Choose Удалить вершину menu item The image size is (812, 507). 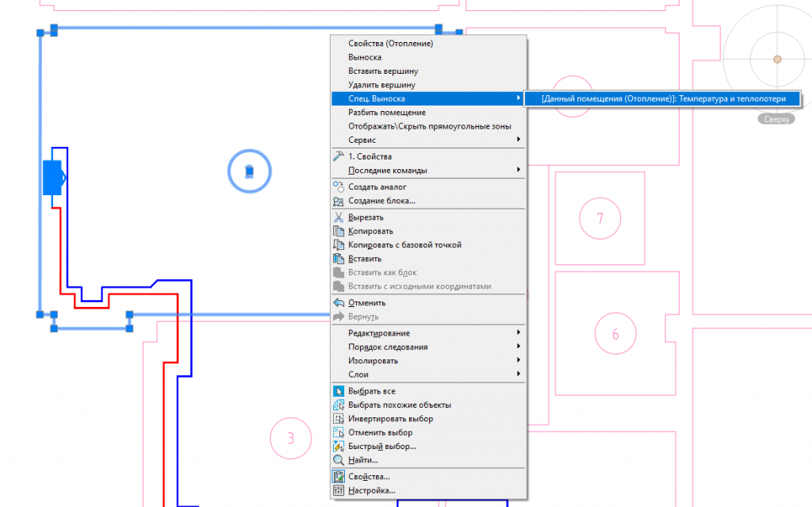381,84
